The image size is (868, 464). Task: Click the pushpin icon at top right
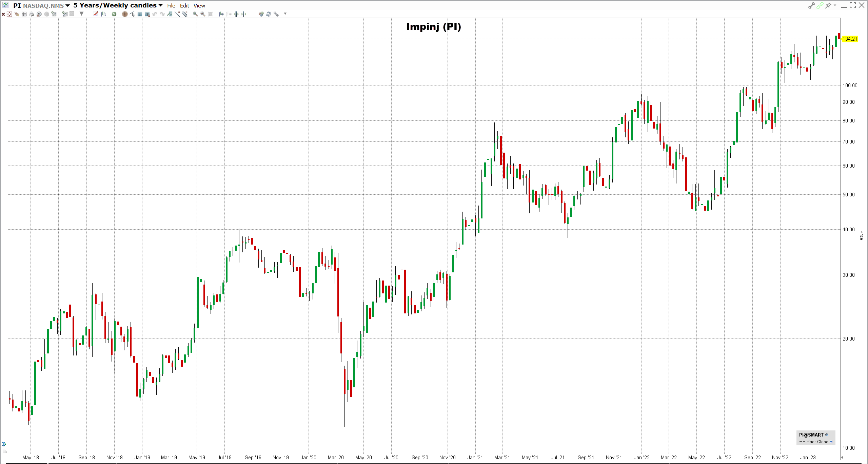click(828, 5)
